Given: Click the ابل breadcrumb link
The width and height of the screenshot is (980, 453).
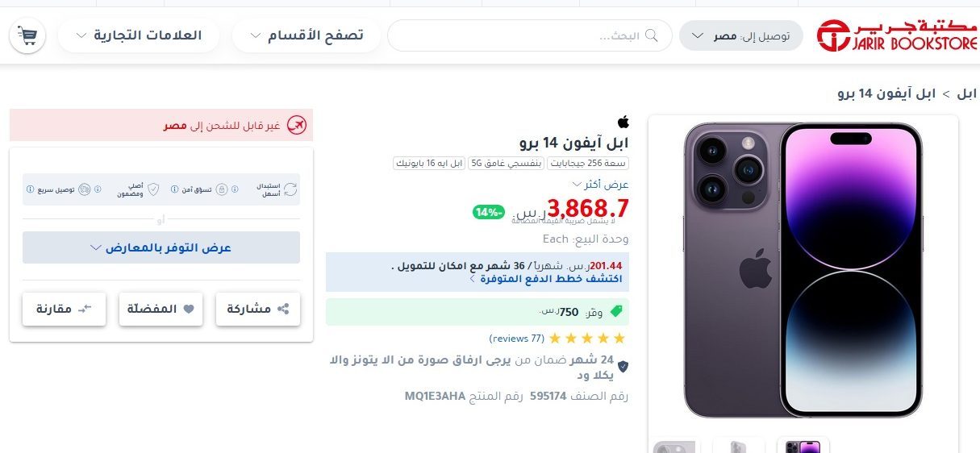Looking at the screenshot, I should coord(966,94).
